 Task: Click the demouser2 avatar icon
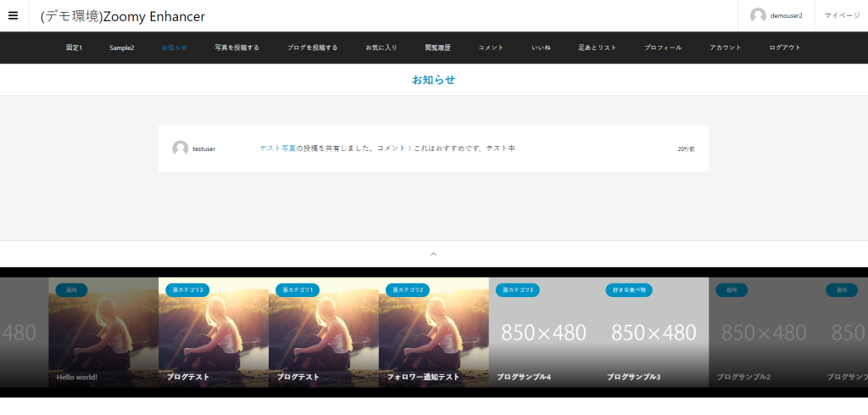coord(758,15)
